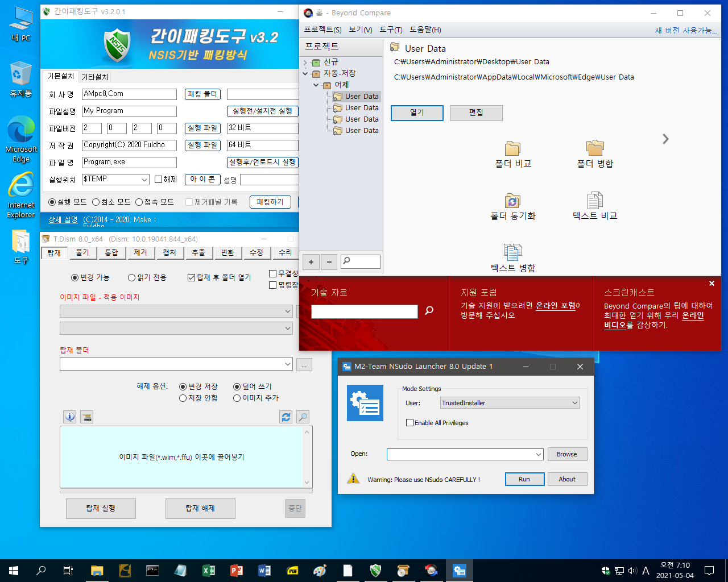Click the search magnifier in 기술 자료 panel
728x582 pixels.
point(429,310)
